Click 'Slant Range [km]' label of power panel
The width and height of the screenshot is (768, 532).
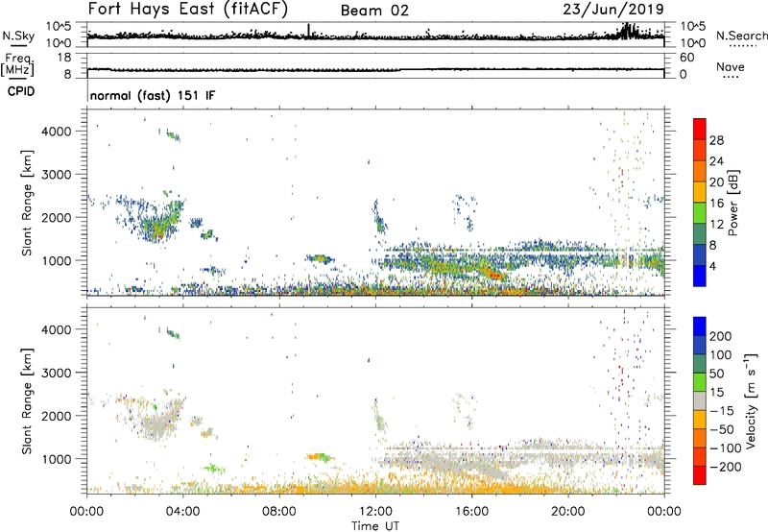click(x=27, y=204)
